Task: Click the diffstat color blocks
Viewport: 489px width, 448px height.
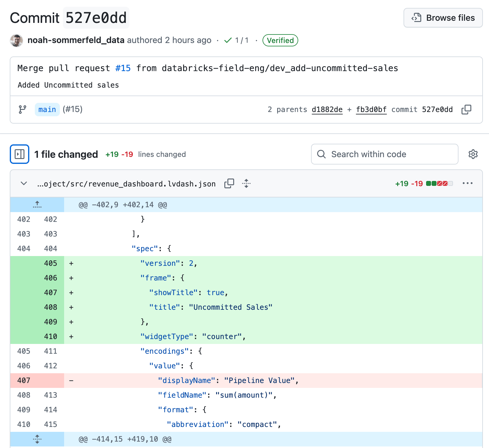Action: click(439, 183)
